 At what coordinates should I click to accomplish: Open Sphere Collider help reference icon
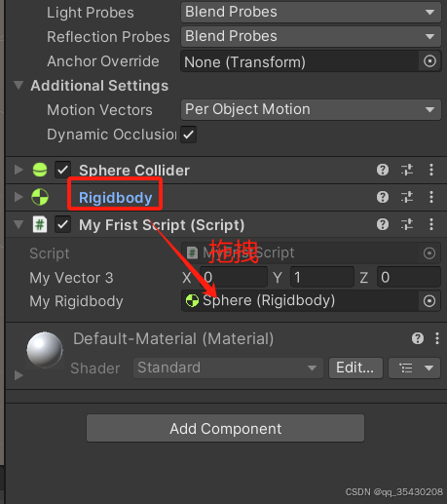click(383, 170)
